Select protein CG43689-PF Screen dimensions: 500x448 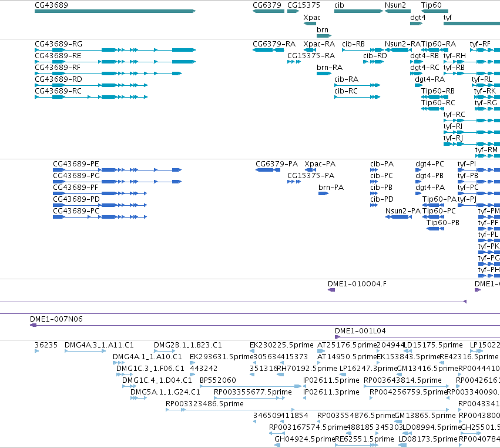[100, 193]
